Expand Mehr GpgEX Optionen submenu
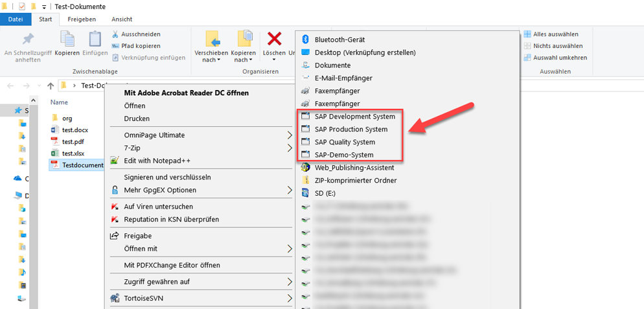Viewport: 644px width, 309px height. point(200,190)
